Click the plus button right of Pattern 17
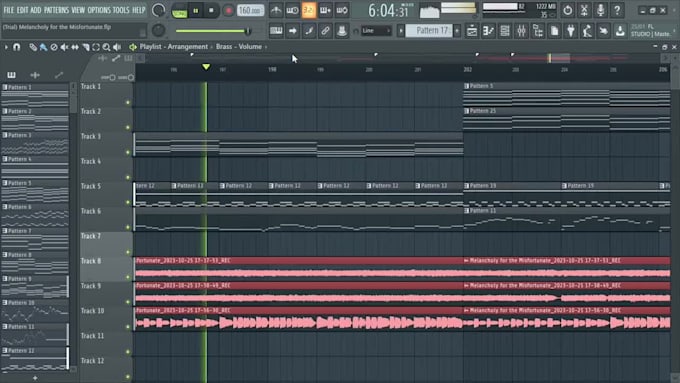The image size is (680, 383). pos(457,31)
